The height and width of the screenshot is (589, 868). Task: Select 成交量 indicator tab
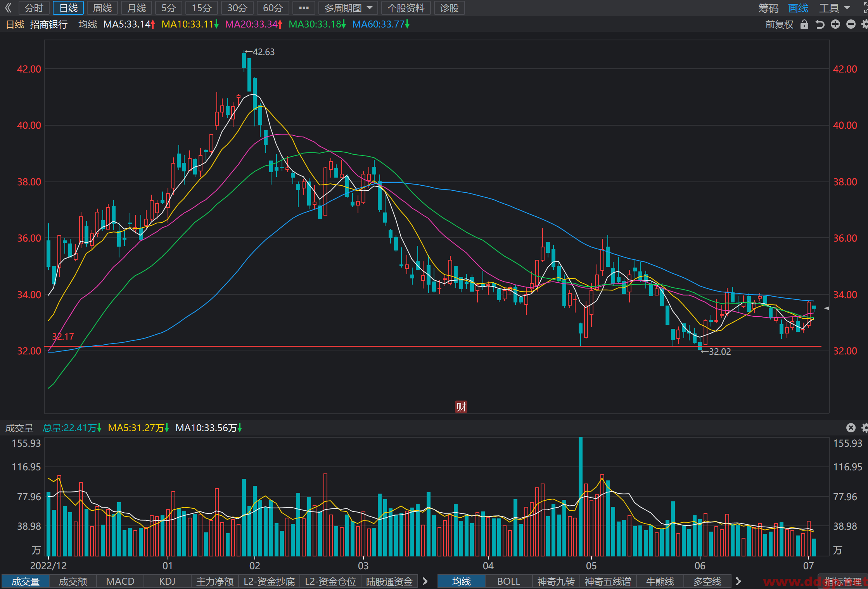[x=26, y=581]
